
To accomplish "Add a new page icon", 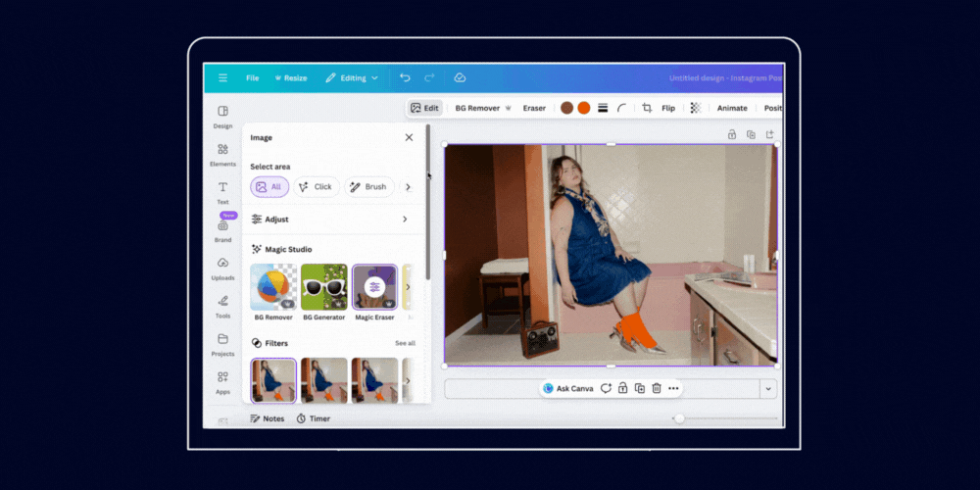I will coord(770,134).
